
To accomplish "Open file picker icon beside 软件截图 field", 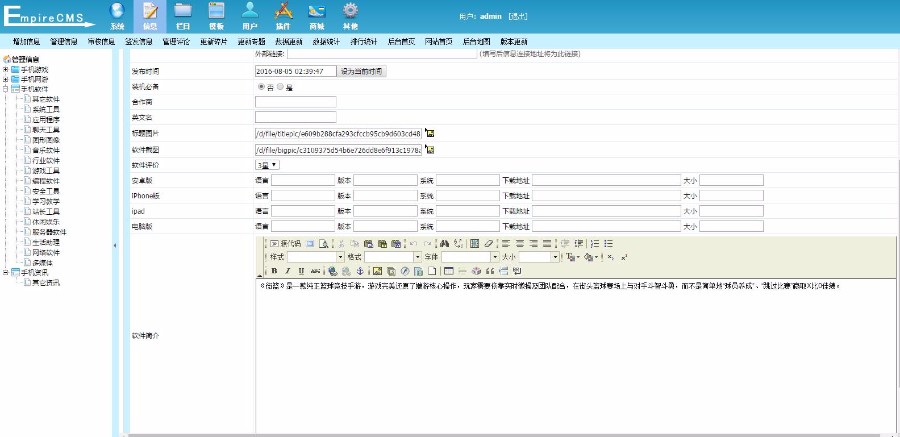I will 429,150.
